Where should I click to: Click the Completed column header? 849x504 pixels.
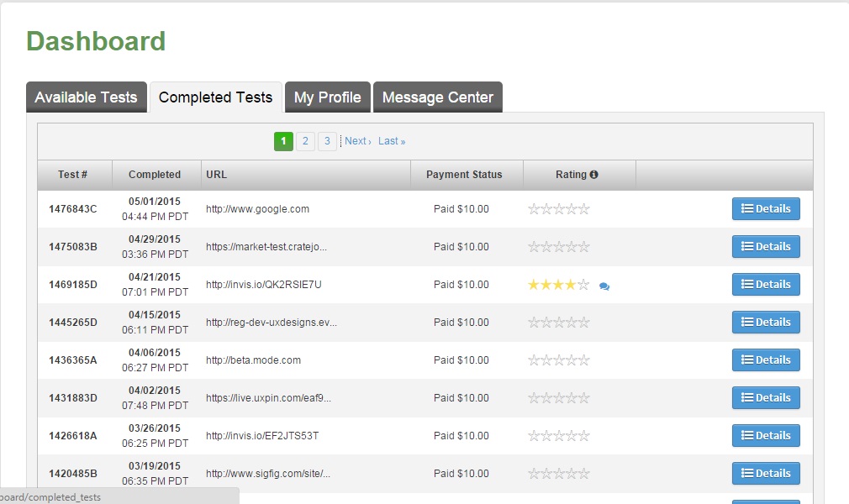pos(155,175)
